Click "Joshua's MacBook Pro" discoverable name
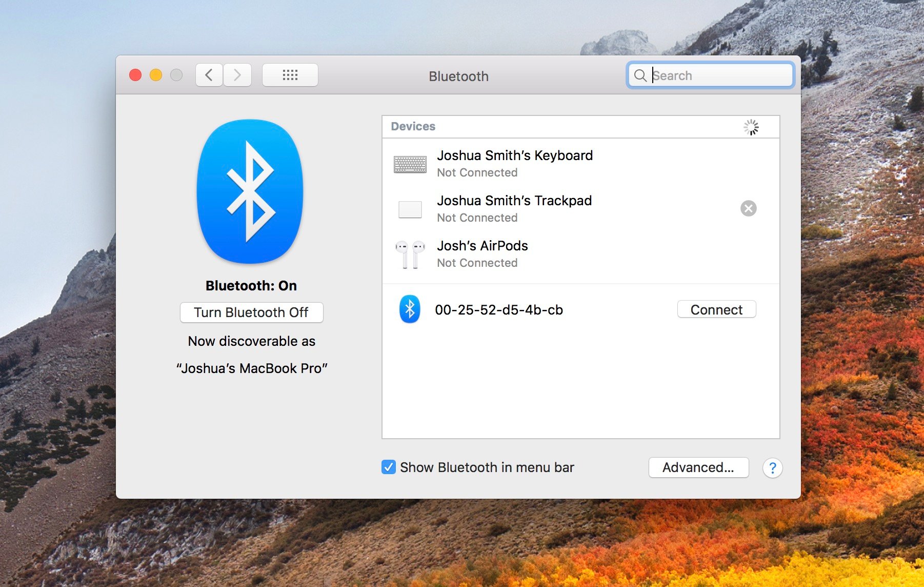Viewport: 924px width, 587px height. tap(252, 368)
